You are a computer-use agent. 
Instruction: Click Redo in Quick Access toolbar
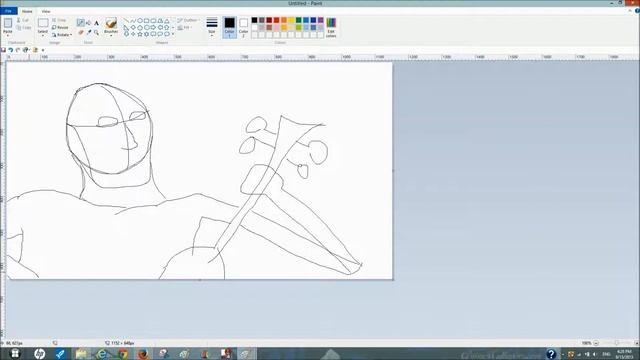(18, 50)
